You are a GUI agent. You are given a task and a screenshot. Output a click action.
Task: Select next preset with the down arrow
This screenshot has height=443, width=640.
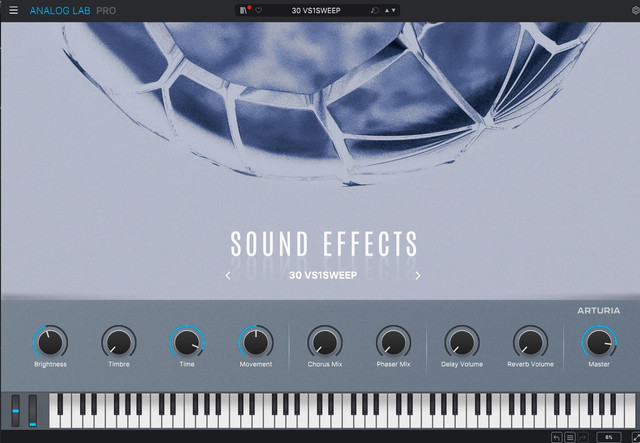pyautogui.click(x=393, y=10)
